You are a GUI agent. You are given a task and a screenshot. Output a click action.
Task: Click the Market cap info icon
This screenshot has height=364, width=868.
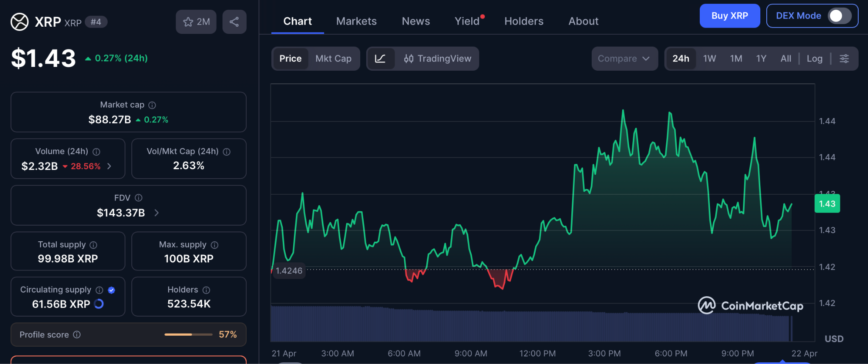pos(152,105)
